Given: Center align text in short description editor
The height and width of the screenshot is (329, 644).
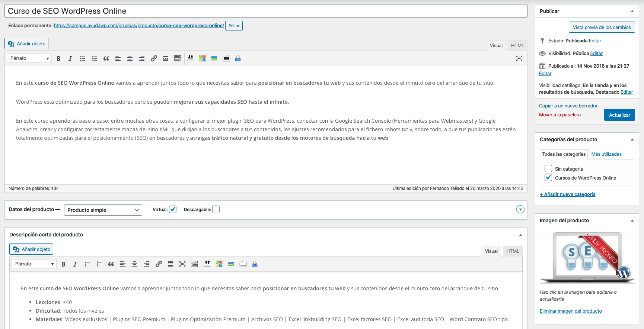Looking at the screenshot, I should [135, 264].
